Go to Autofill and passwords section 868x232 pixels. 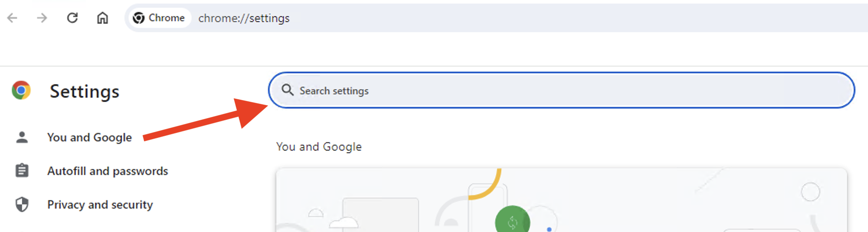coord(107,171)
